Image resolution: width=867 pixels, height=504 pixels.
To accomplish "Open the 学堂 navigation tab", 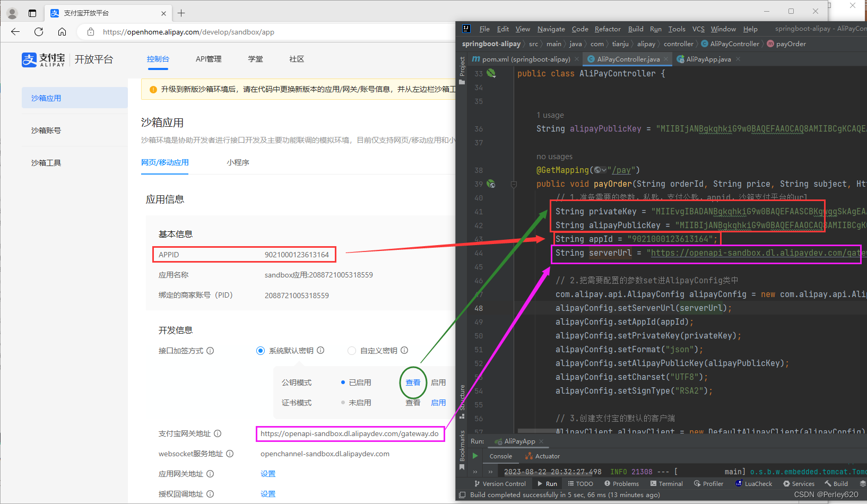I will point(255,59).
